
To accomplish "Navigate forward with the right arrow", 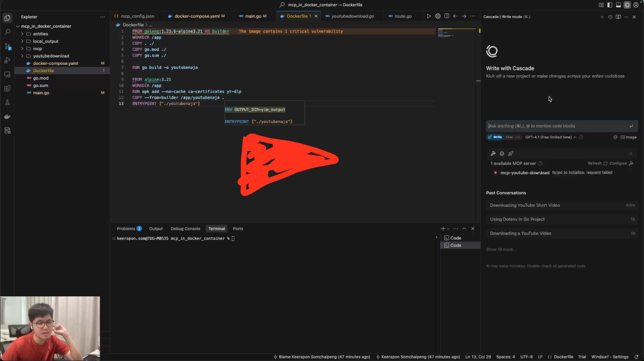I will [x=464, y=16].
